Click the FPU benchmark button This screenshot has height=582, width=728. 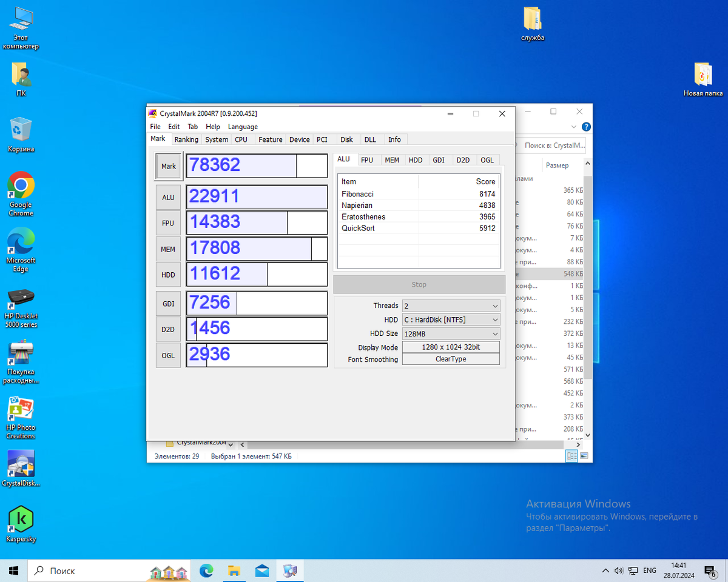168,223
